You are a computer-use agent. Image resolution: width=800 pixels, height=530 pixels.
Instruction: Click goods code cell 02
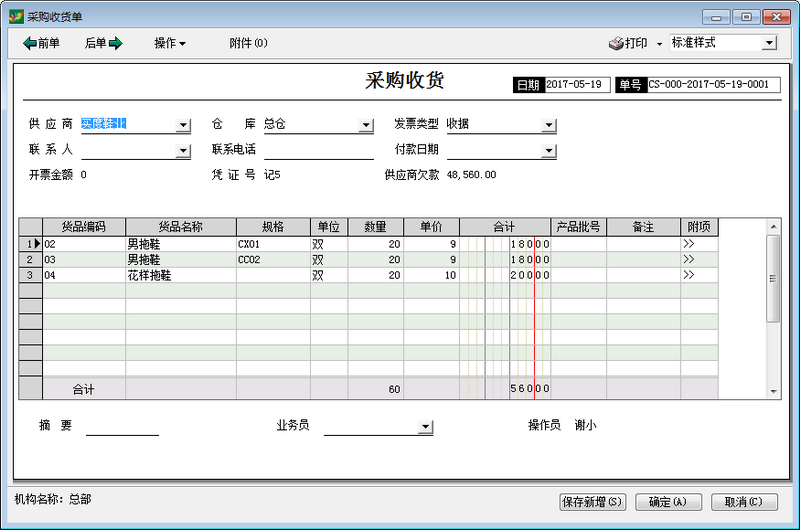(x=84, y=244)
